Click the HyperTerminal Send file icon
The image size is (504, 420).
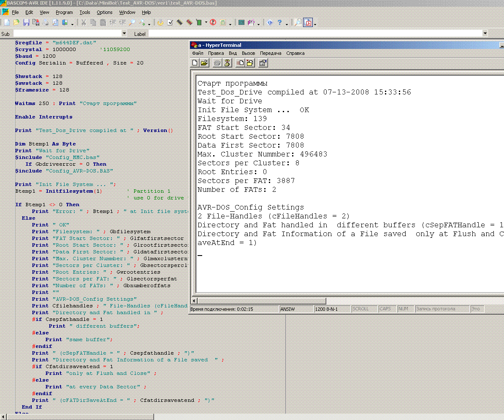240,63
